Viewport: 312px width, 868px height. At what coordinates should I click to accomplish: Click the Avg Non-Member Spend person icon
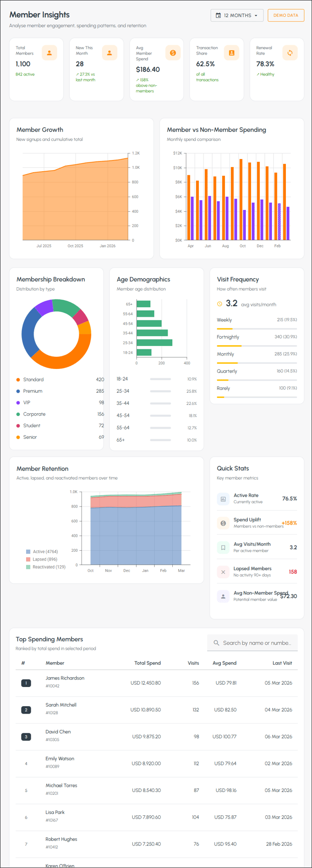point(223,596)
